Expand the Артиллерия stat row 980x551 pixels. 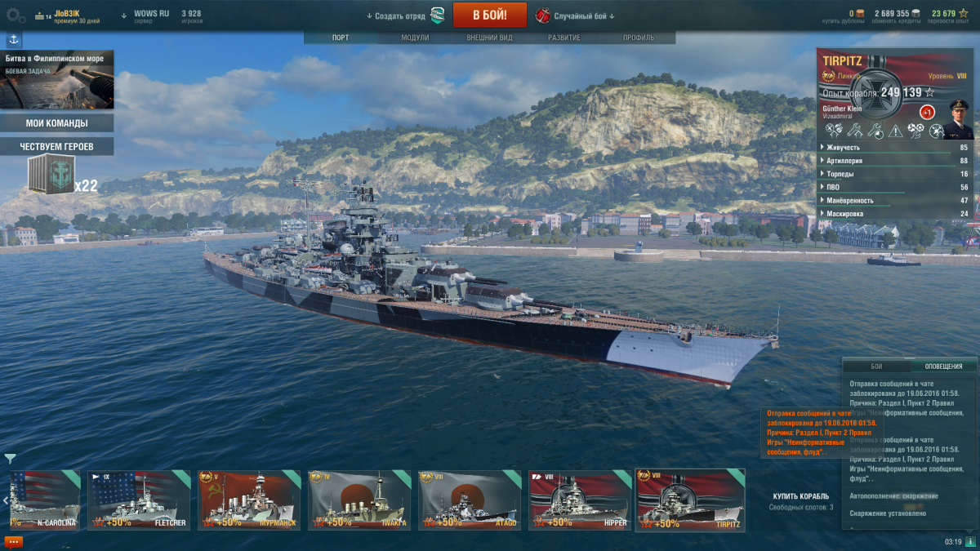(x=894, y=161)
